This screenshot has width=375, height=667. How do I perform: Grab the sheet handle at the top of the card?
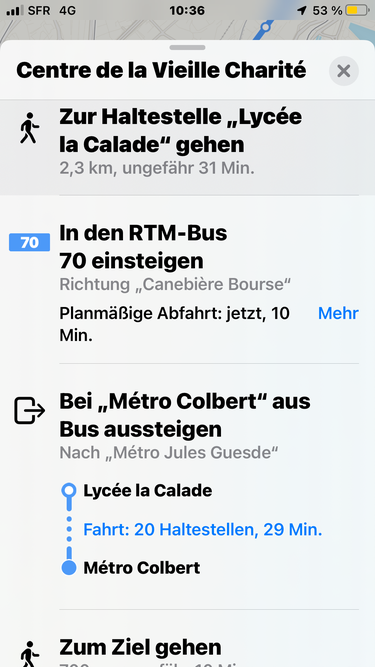188,48
